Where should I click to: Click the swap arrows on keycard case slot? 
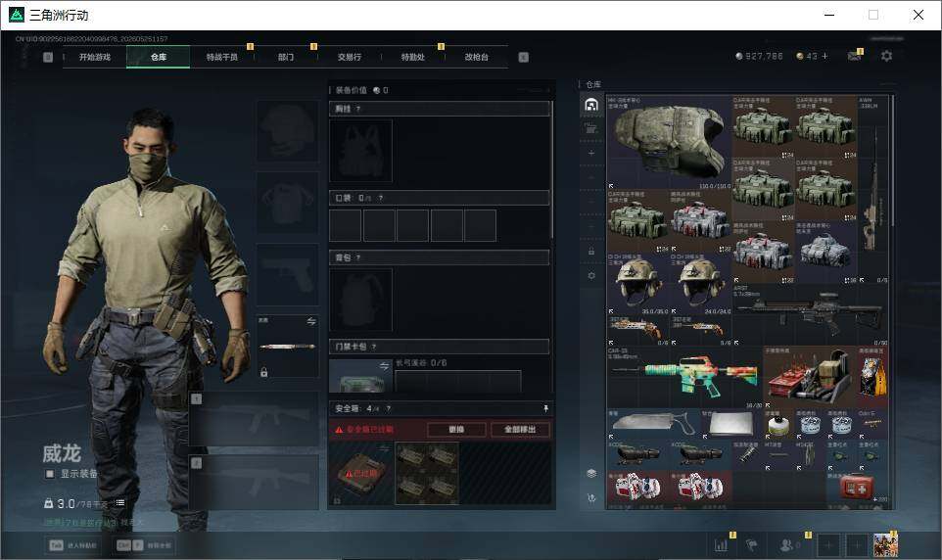coord(385,365)
